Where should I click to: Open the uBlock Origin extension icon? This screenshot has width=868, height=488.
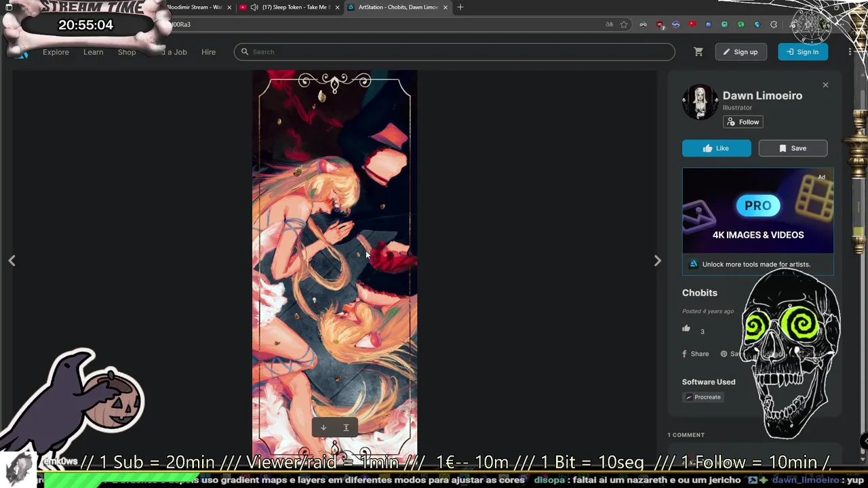pos(660,24)
